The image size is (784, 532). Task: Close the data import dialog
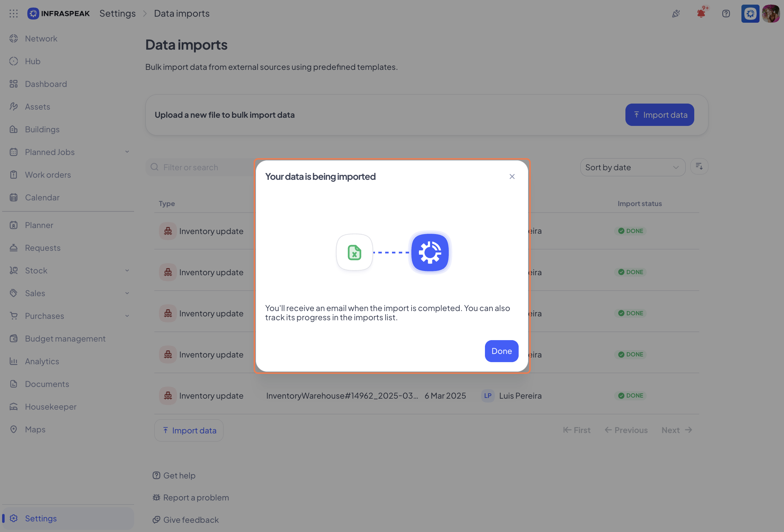click(512, 177)
